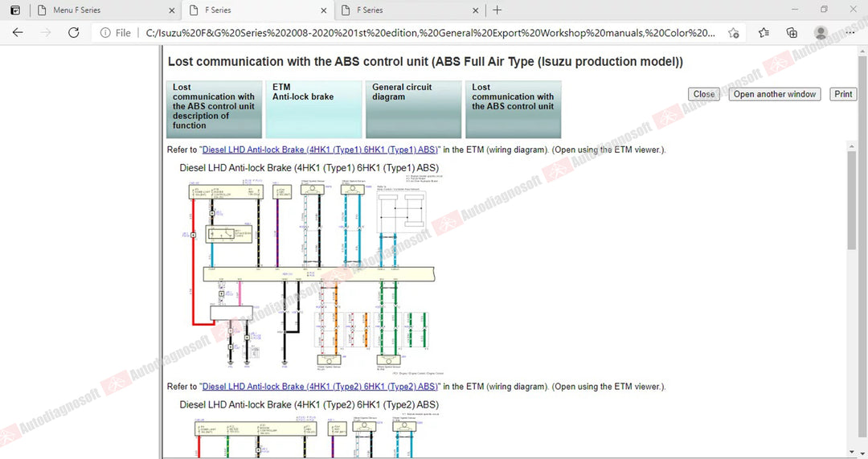This screenshot has width=868, height=459.
Task: Close the third F Series tab
Action: pos(476,10)
